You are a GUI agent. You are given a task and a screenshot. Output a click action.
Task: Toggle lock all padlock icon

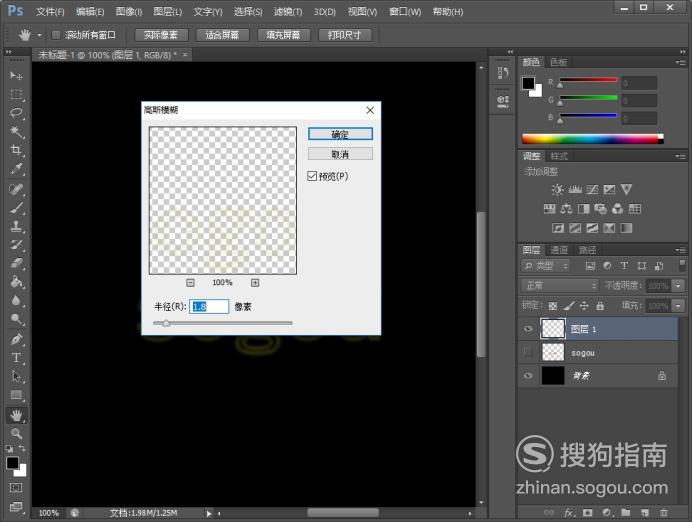point(600,305)
